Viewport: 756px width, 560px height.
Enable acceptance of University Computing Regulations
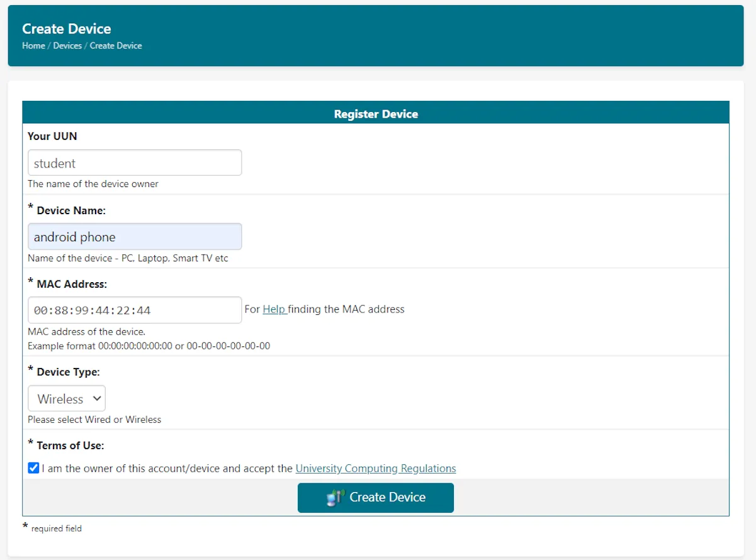(33, 468)
